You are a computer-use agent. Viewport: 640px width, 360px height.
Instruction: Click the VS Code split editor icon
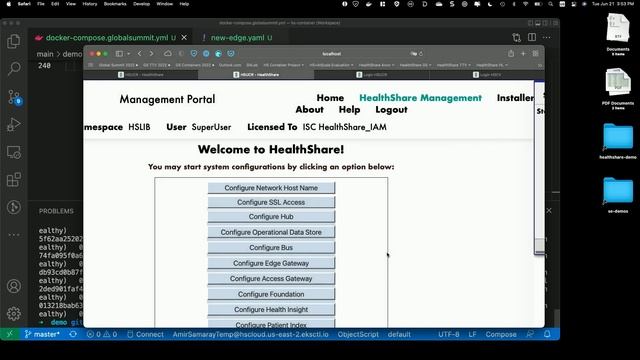pyautogui.click(x=532, y=38)
